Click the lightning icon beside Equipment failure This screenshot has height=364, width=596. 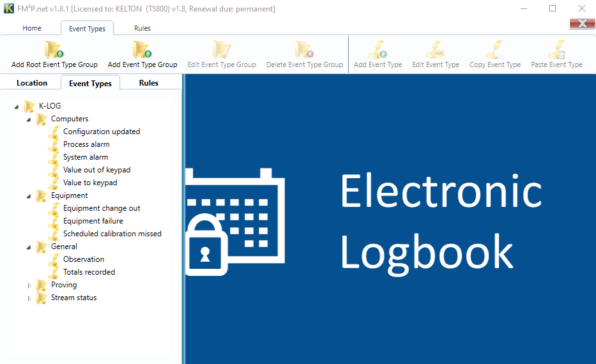click(54, 222)
